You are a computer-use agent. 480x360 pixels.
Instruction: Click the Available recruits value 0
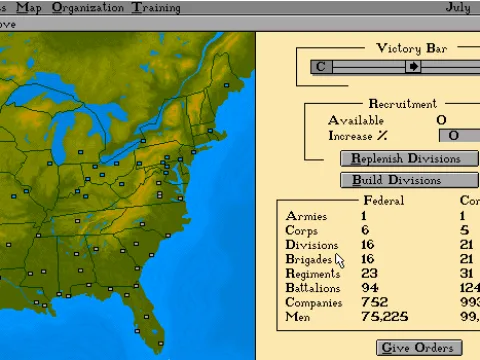[441, 120]
